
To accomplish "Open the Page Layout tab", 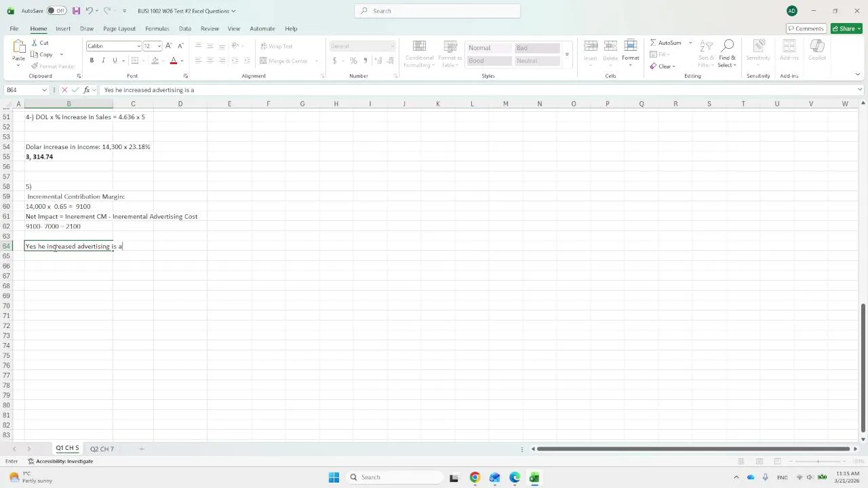I will click(119, 28).
